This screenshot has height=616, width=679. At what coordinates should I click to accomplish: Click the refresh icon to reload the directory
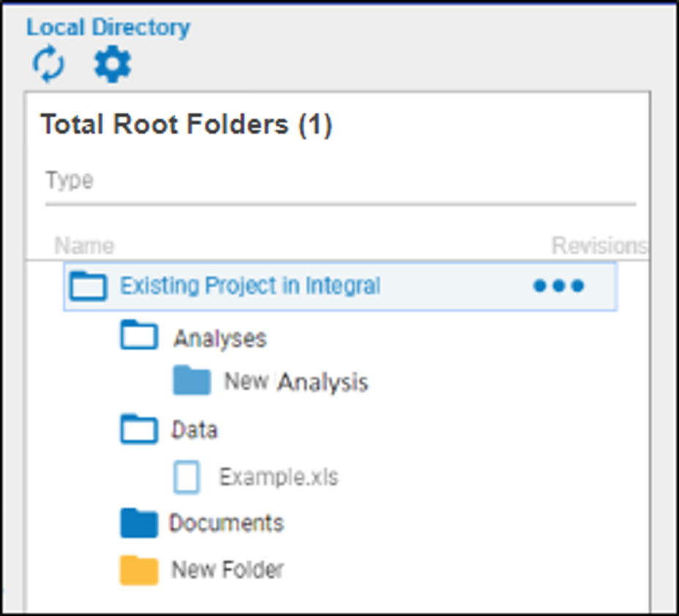coord(47,64)
